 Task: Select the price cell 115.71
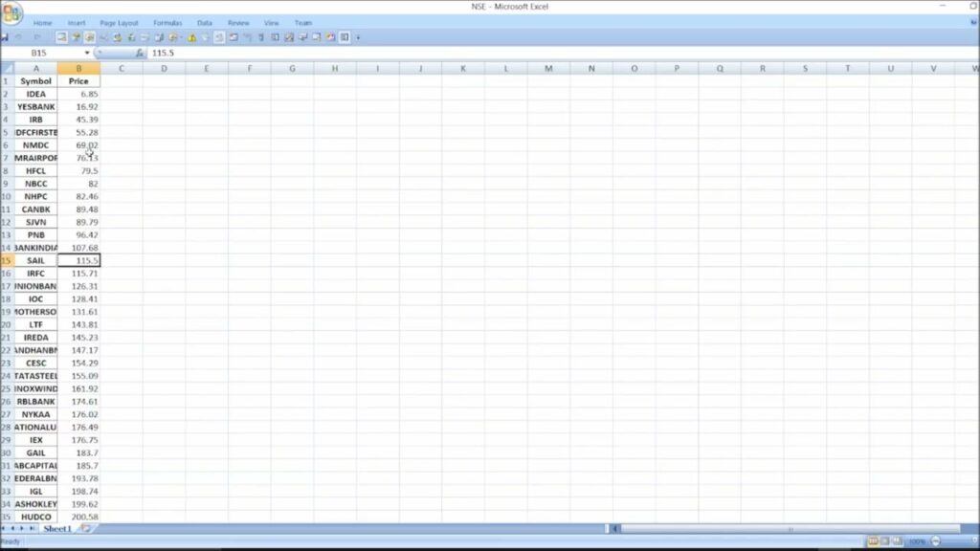78,273
